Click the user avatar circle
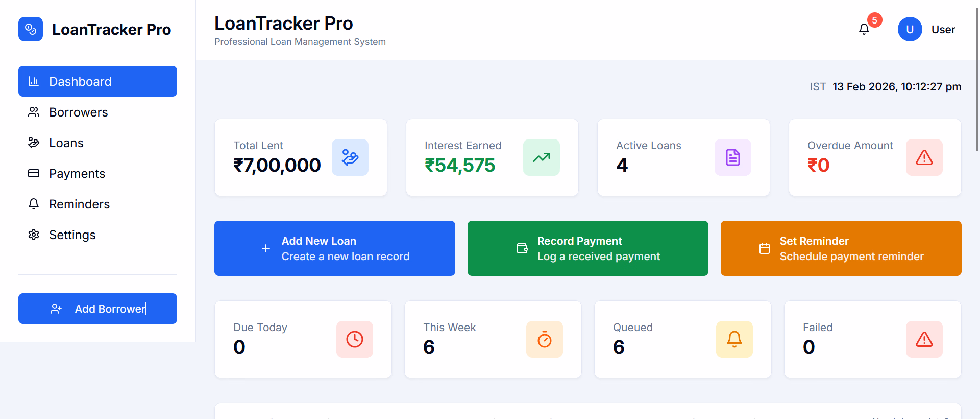The height and width of the screenshot is (419, 980). click(910, 30)
